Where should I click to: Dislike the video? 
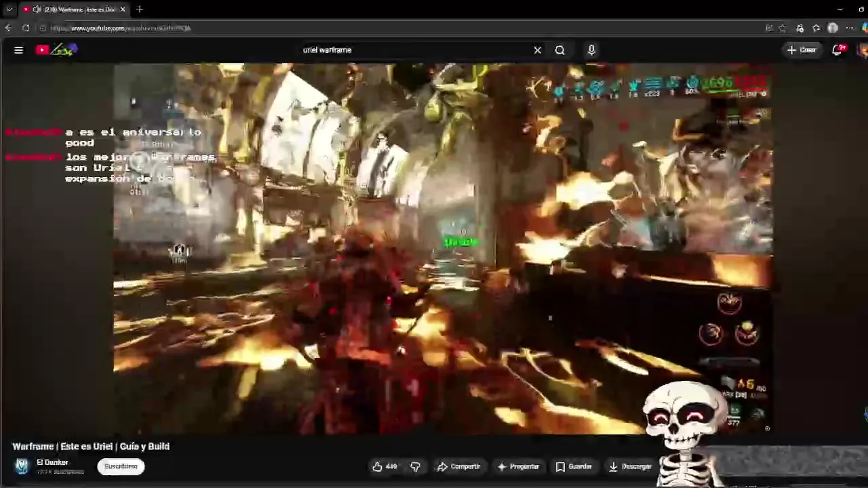(415, 466)
